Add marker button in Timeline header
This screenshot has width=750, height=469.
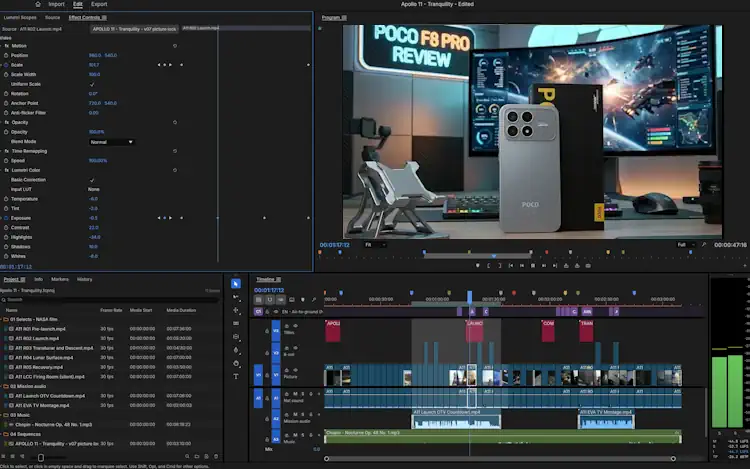pyautogui.click(x=303, y=300)
